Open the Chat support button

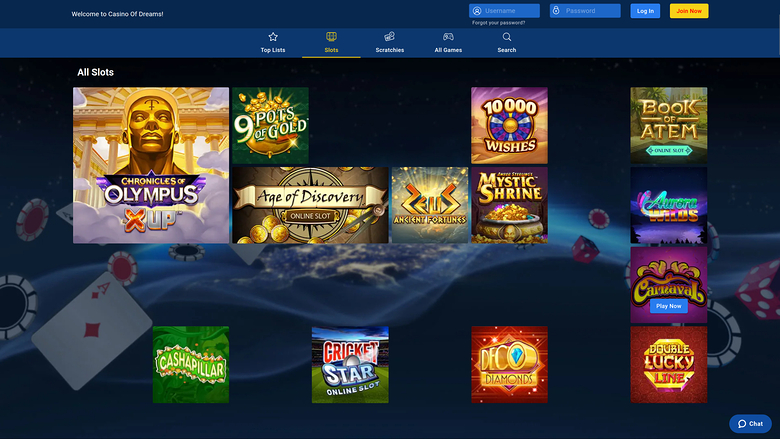tap(750, 424)
